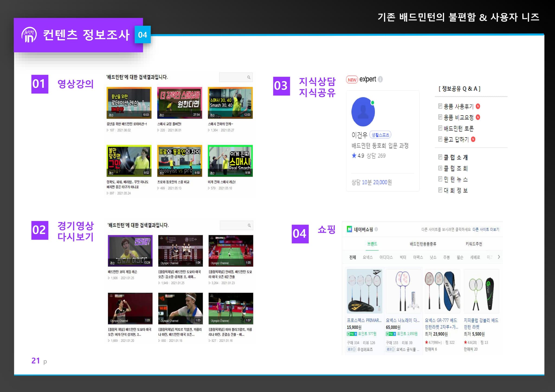Click the 상담 10분 20,000원 consultation price
The width and height of the screenshot is (555, 392).
(x=372, y=182)
